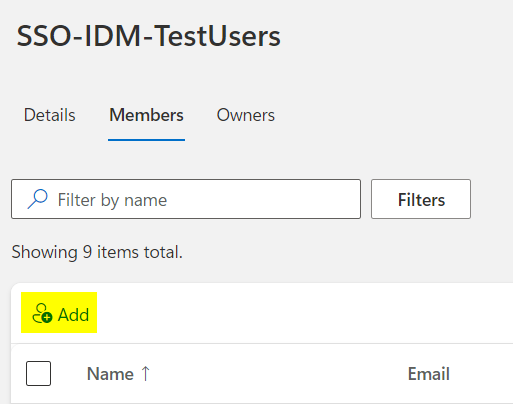The width and height of the screenshot is (513, 404).
Task: Click the Showing 9 items total text
Action: coord(97,252)
